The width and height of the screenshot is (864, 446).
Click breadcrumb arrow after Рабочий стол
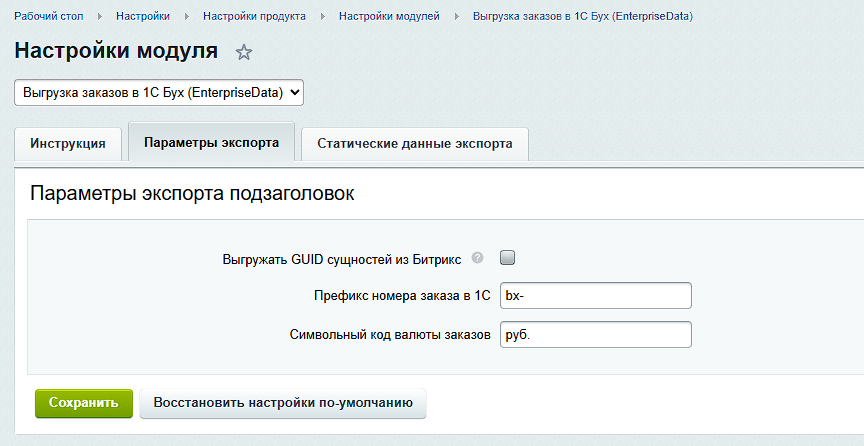100,17
